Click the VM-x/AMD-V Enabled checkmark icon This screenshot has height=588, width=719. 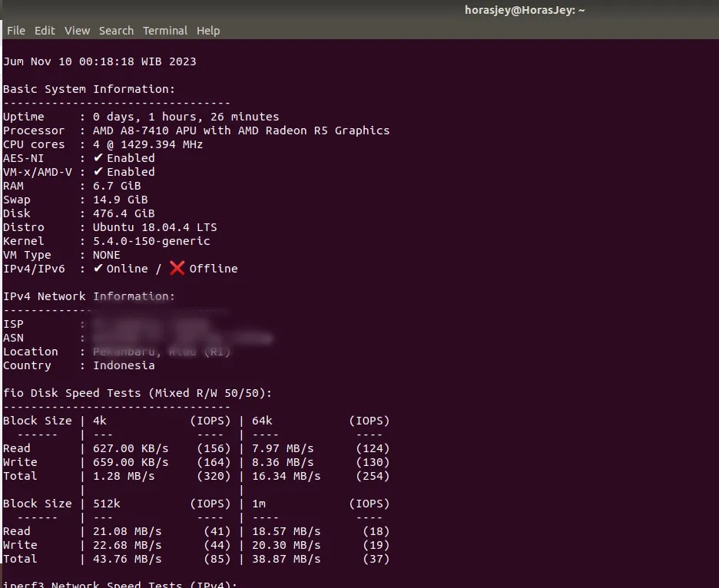point(98,171)
